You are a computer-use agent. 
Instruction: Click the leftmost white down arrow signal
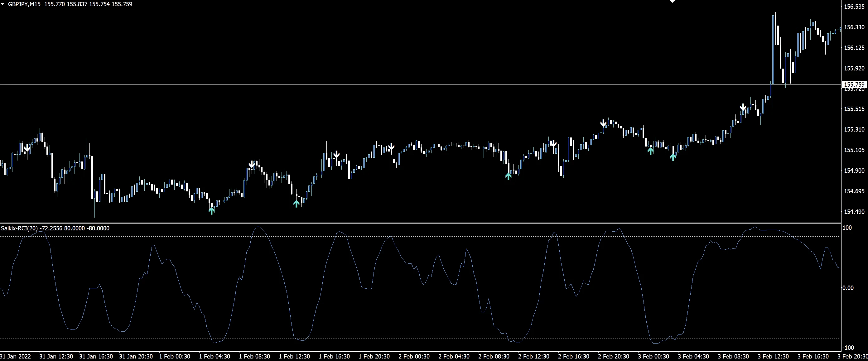click(27, 148)
